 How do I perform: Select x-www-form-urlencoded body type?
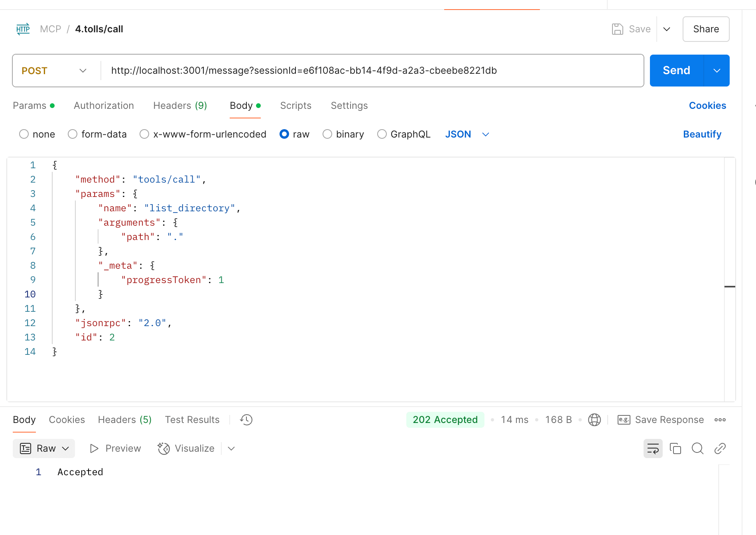click(x=144, y=134)
